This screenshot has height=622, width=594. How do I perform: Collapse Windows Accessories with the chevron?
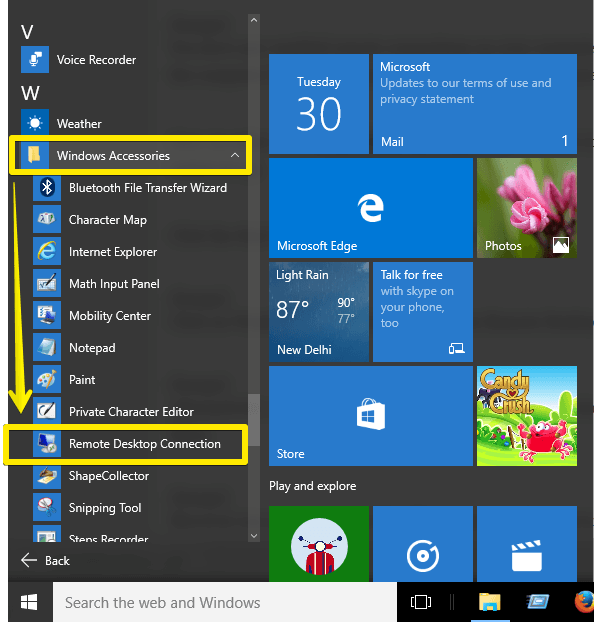235,155
